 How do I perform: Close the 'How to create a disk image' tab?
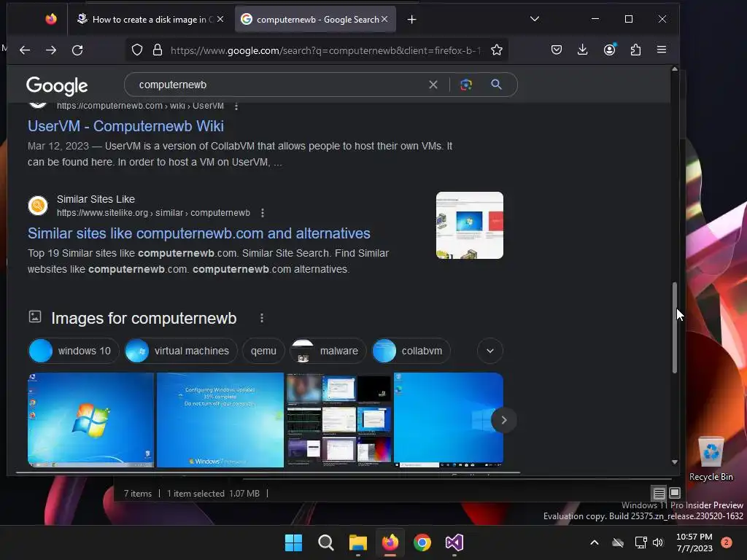point(220,19)
